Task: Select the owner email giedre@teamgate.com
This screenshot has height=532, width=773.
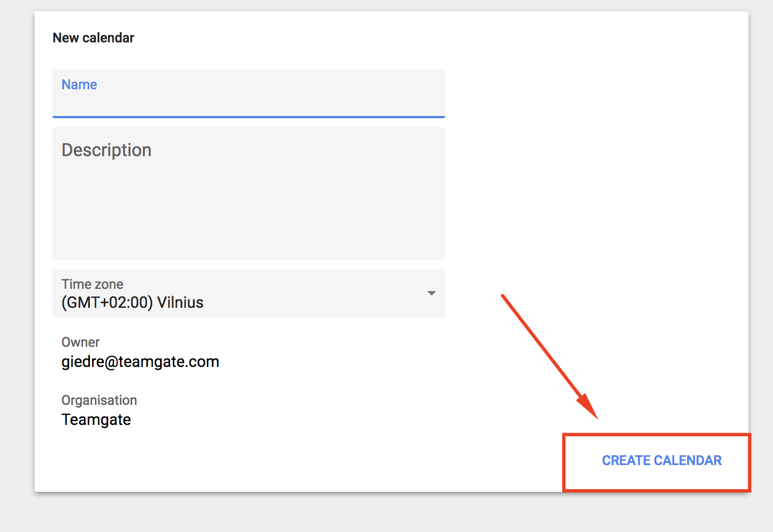Action: point(140,362)
